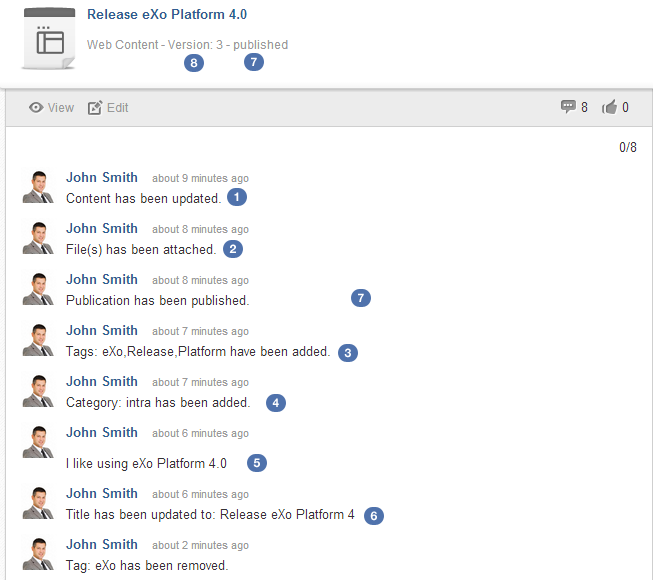Click the web content document icon
The width and height of the screenshot is (653, 580).
pos(49,38)
